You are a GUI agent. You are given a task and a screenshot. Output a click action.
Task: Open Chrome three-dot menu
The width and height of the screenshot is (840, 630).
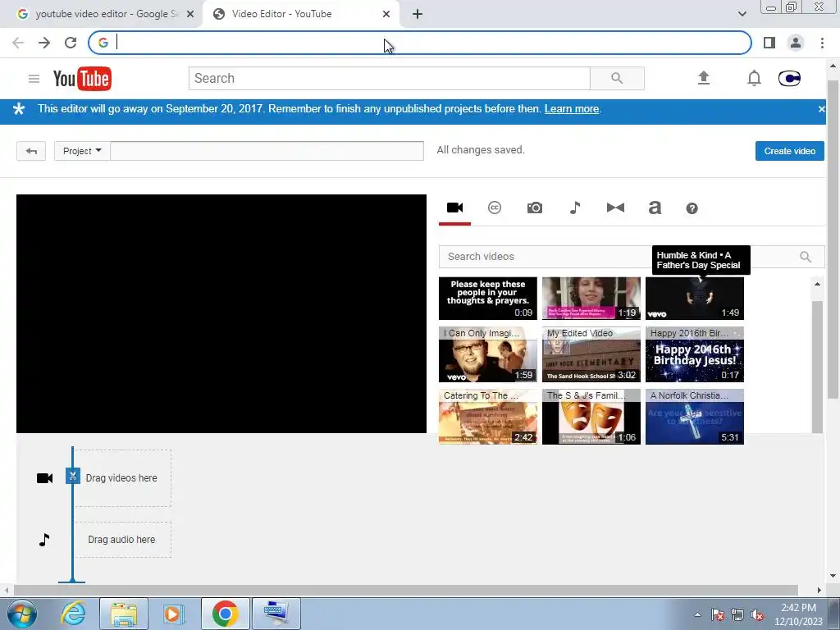[x=822, y=43]
